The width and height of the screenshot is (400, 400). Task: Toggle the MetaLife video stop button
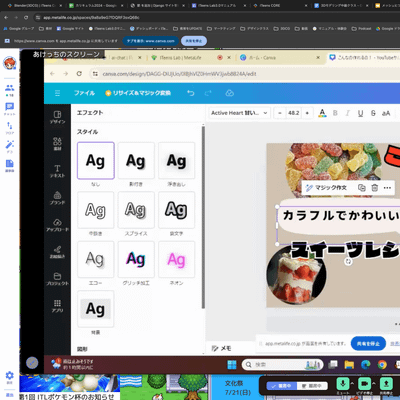(364, 384)
